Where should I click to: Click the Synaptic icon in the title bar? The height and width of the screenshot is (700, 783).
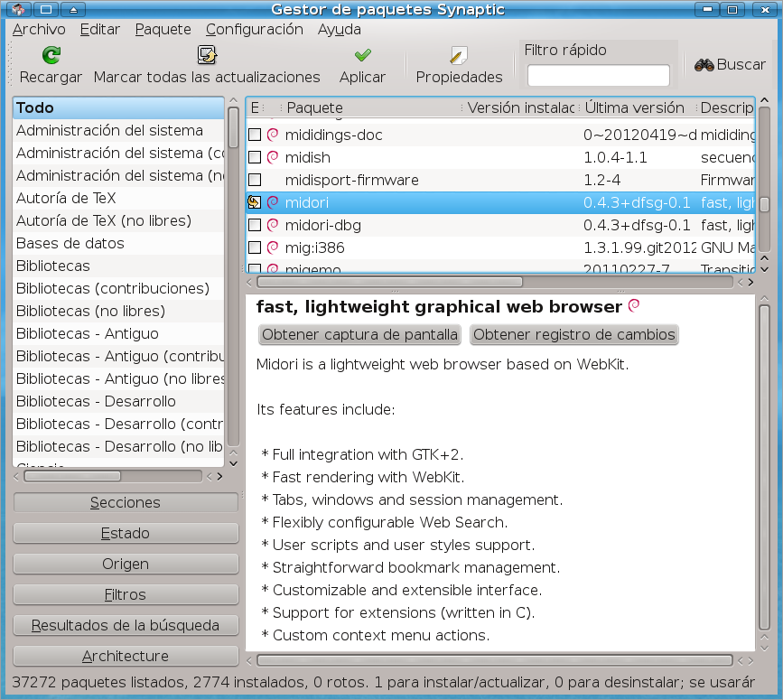pos(20,9)
